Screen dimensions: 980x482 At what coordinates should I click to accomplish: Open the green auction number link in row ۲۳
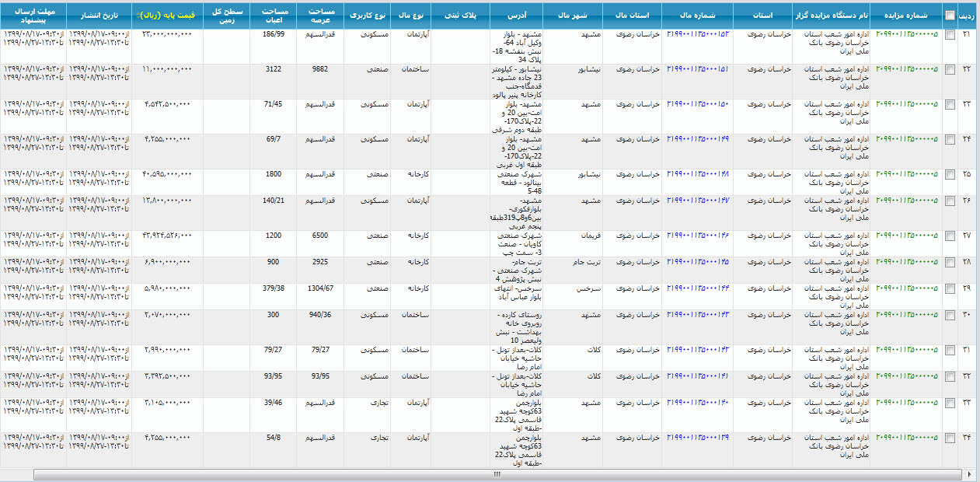click(906, 104)
